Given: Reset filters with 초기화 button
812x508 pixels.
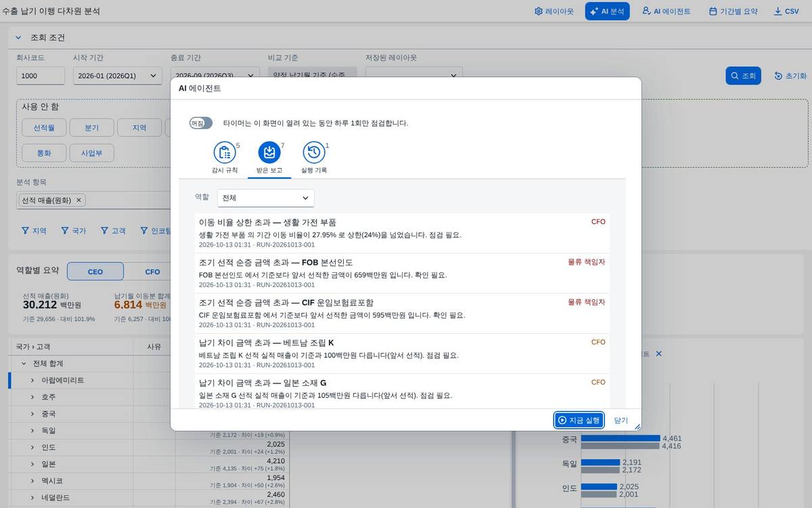Looking at the screenshot, I should [x=790, y=76].
